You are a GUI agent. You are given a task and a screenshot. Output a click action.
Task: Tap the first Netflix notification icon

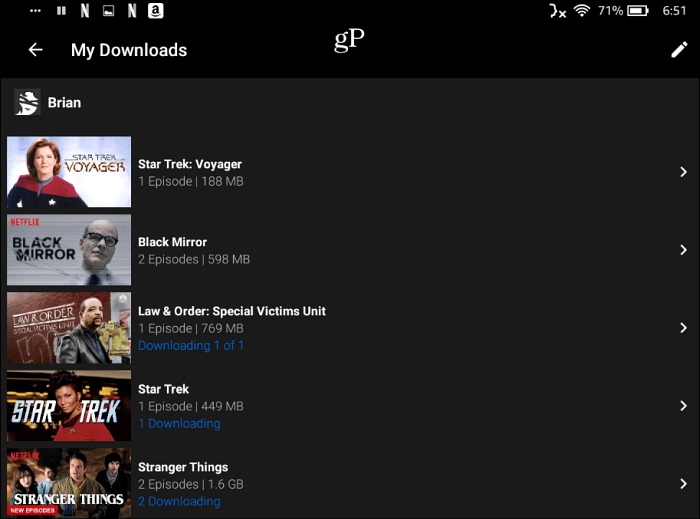tap(84, 10)
